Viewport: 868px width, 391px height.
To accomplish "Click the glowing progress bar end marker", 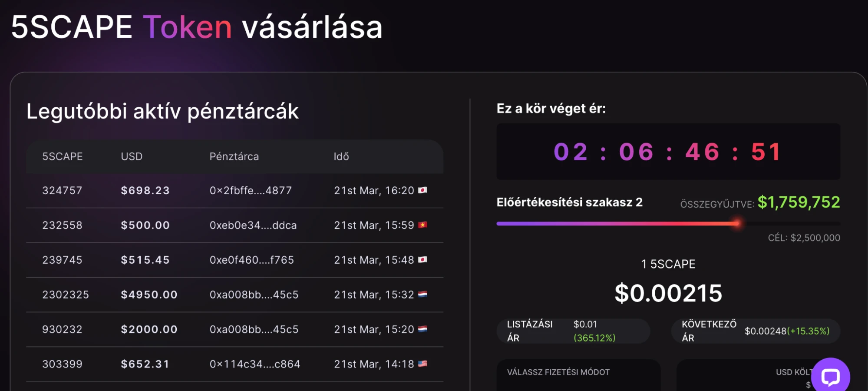I will pyautogui.click(x=737, y=224).
